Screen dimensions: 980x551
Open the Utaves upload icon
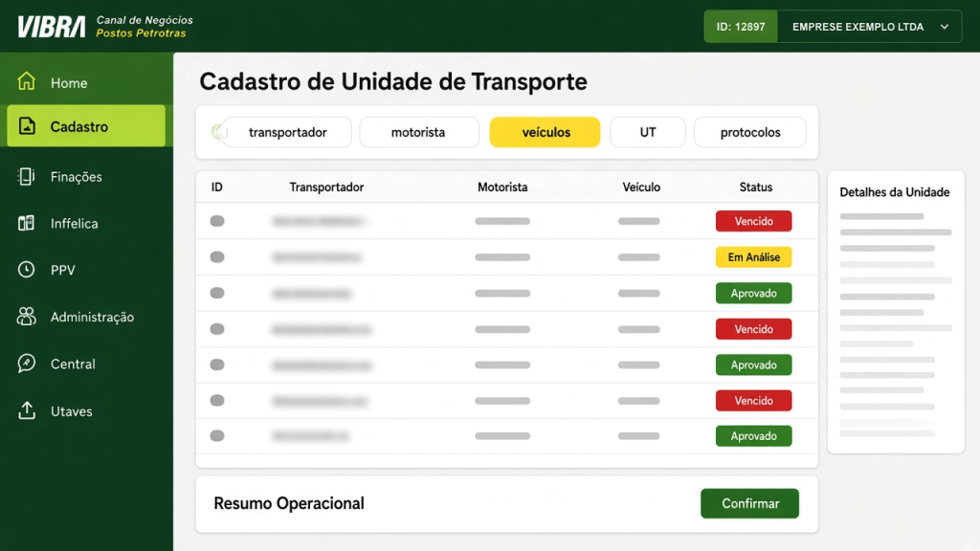pos(26,410)
